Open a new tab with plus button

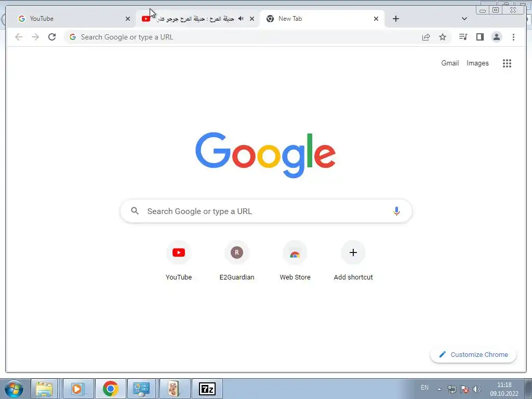395,19
